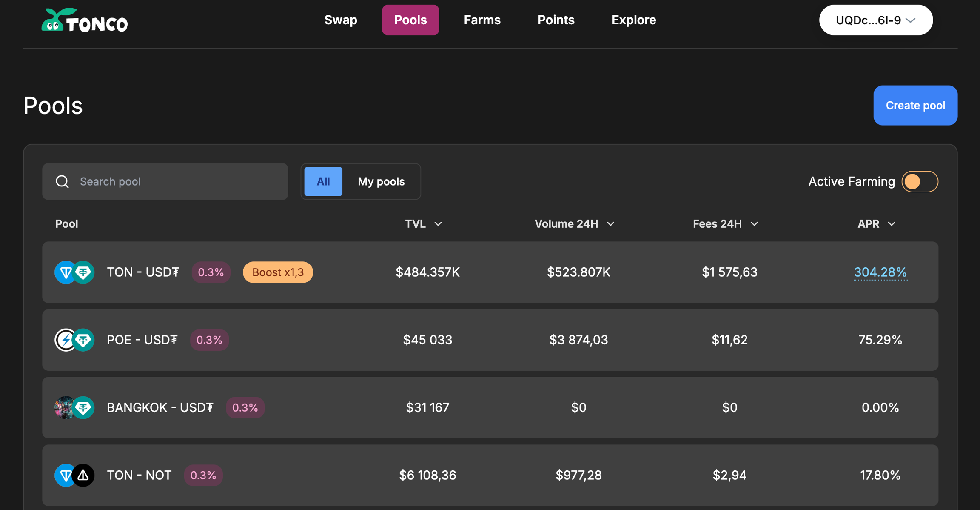Click the 304.28% APR link
Screen dimensions: 980x510
click(x=880, y=272)
